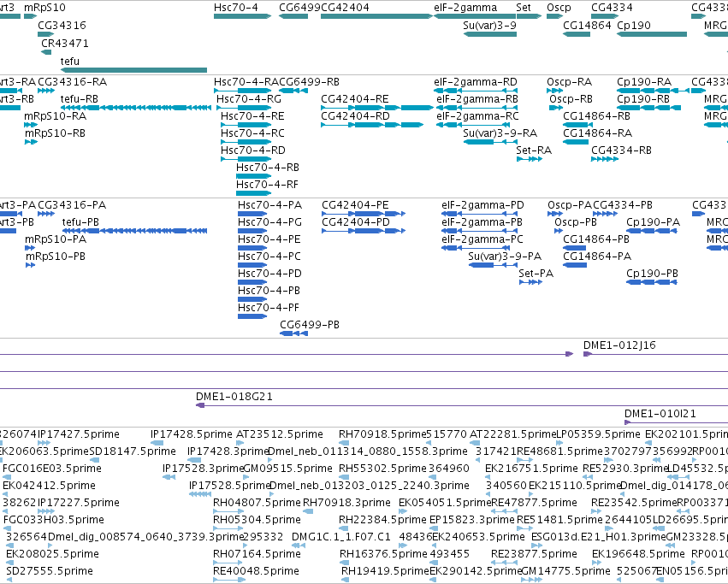Click the Set gene label
Viewport: 728px width, 584px height.
(524, 8)
